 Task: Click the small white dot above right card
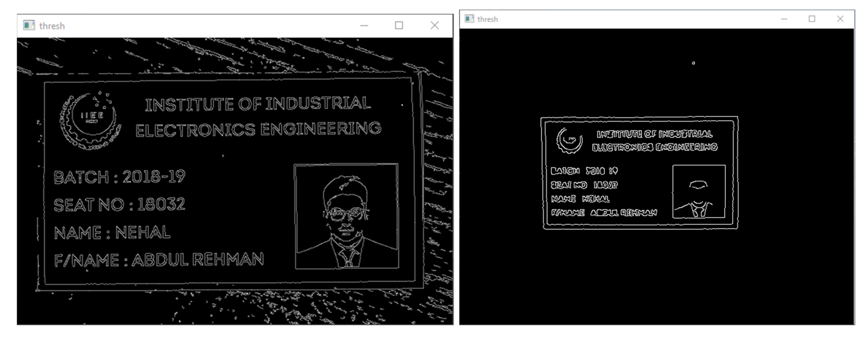[x=694, y=63]
